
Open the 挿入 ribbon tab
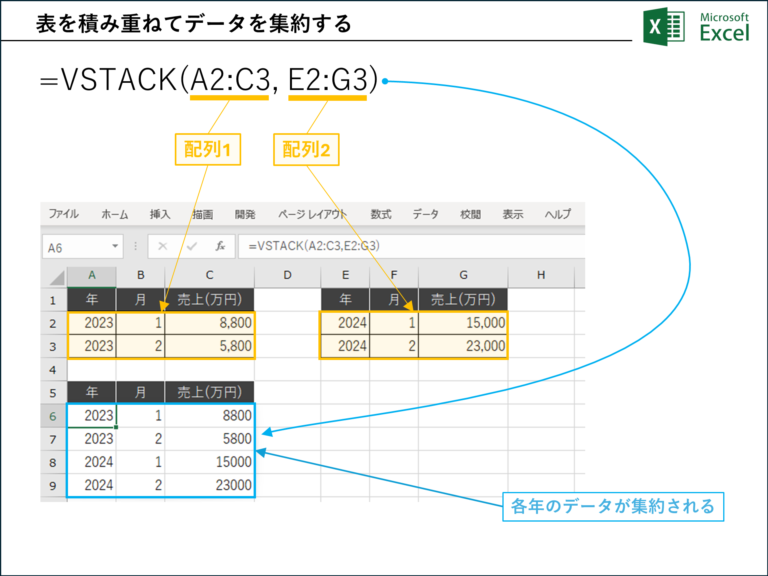point(160,214)
